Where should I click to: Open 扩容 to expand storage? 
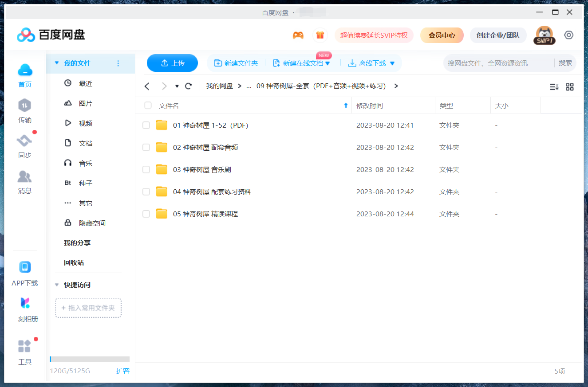[x=123, y=371]
